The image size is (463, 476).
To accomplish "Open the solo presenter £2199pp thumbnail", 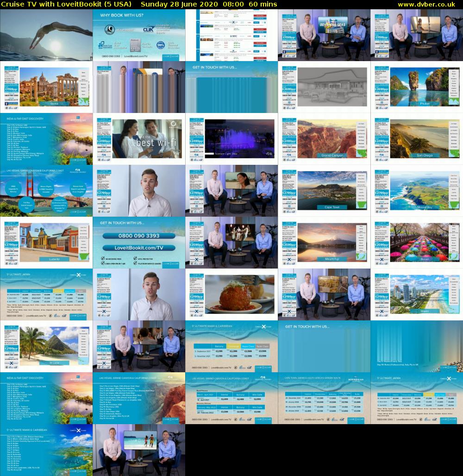I will [x=139, y=294].
